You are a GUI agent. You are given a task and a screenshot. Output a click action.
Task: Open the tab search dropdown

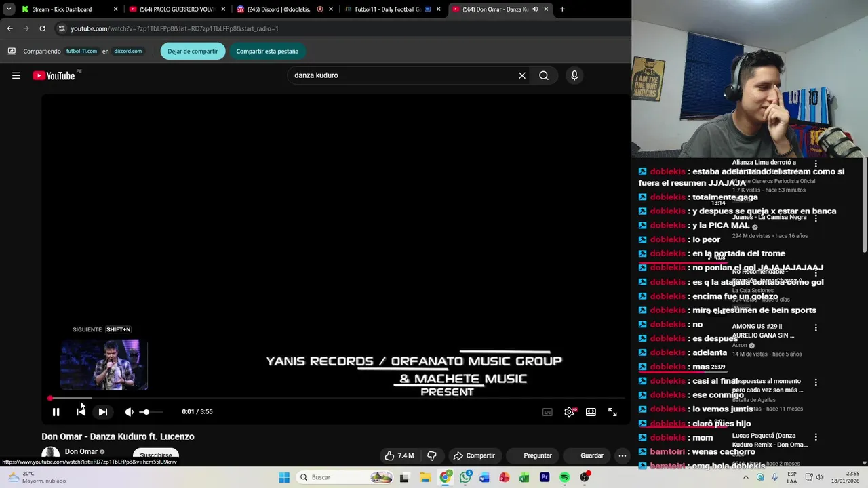(x=9, y=9)
